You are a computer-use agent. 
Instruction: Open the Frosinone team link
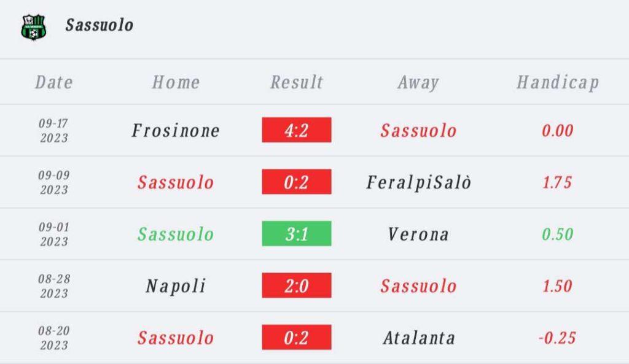(x=176, y=130)
